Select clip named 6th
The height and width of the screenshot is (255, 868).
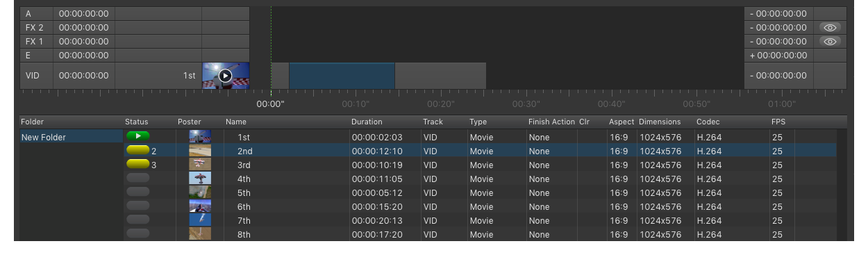(x=244, y=207)
